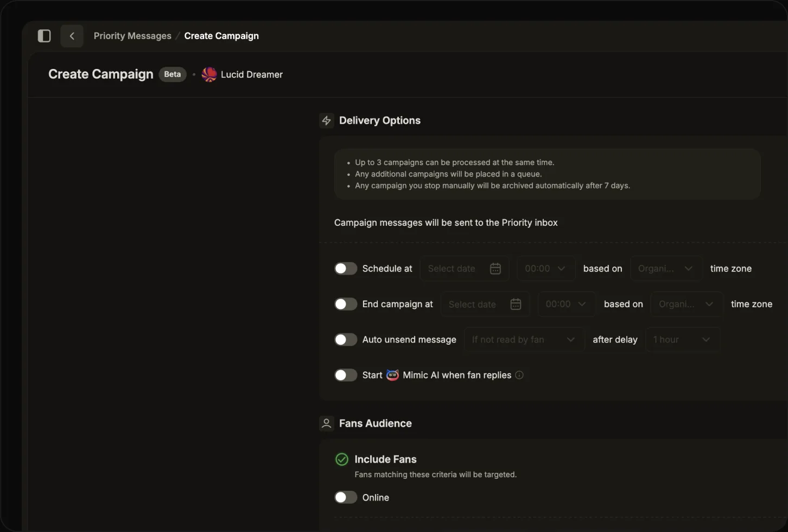Open the End campaign time dropdown
788x532 pixels.
pyautogui.click(x=567, y=304)
